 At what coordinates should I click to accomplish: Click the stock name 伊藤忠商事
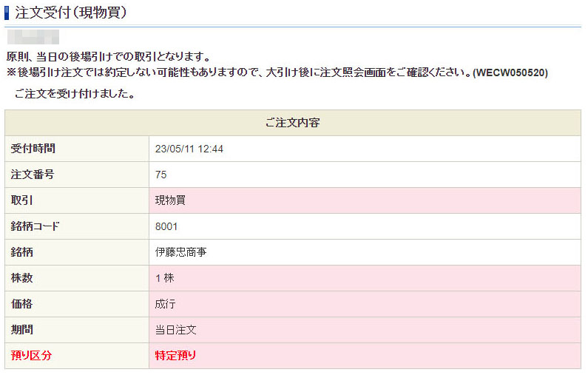tap(181, 252)
